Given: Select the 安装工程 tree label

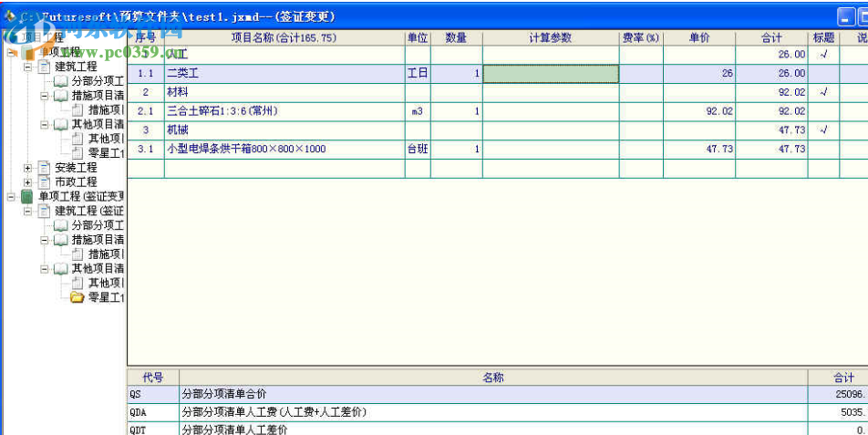Looking at the screenshot, I should coord(76,168).
